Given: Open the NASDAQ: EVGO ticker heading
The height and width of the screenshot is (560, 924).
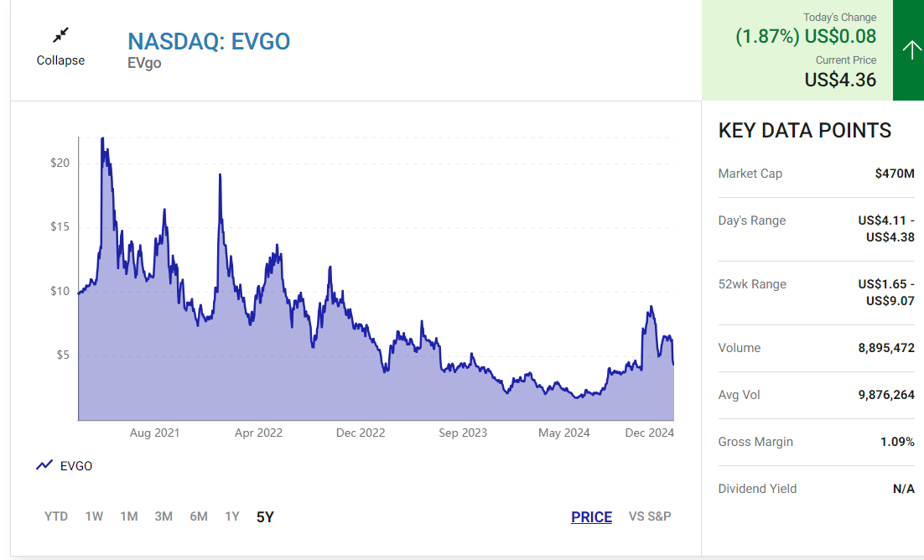Looking at the screenshot, I should 209,41.
